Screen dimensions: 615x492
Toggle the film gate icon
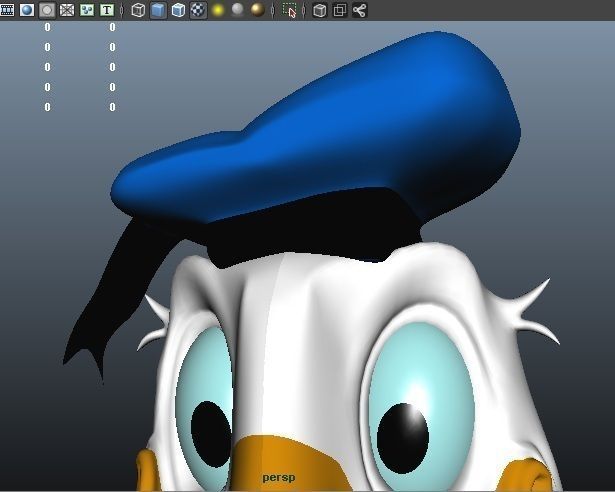(x=7, y=10)
